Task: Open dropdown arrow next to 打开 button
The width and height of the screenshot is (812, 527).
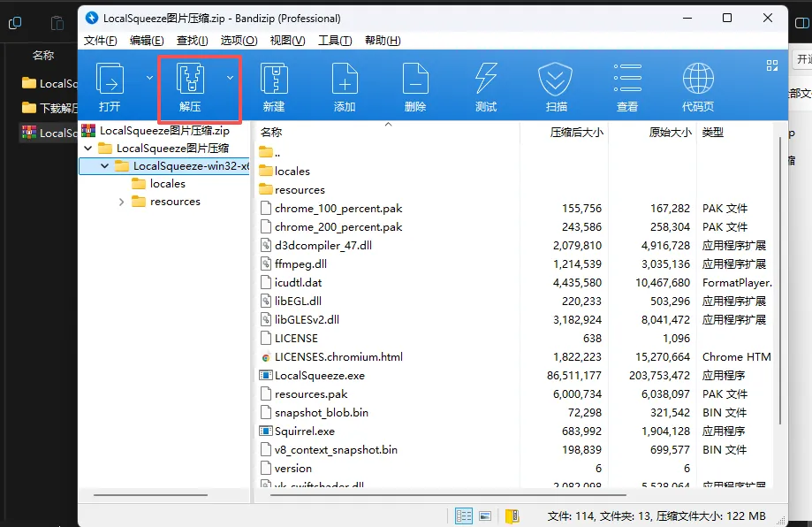Action: 149,78
